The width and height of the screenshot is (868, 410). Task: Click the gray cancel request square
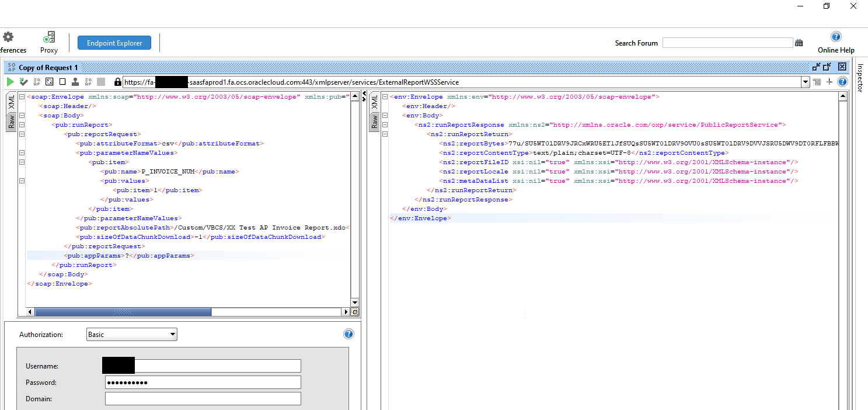tap(101, 82)
